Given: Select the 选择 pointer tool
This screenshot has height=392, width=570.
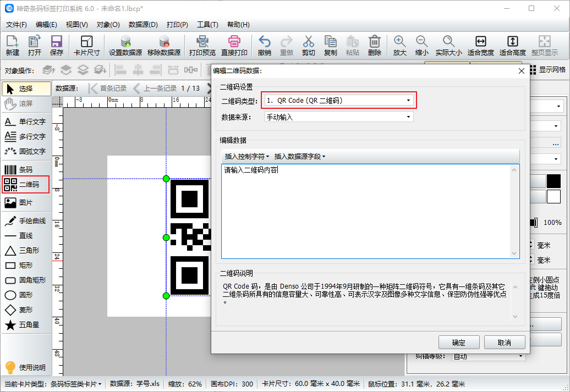Looking at the screenshot, I should (26, 89).
